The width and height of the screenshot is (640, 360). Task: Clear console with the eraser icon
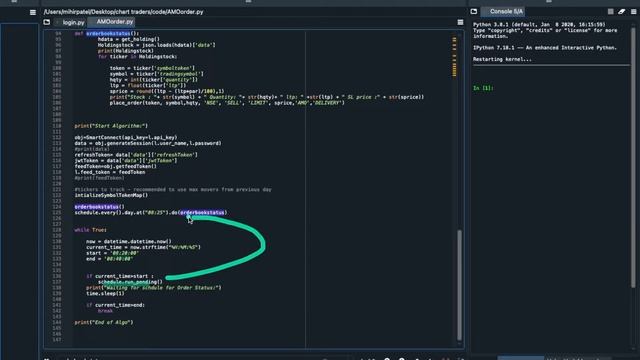point(622,11)
